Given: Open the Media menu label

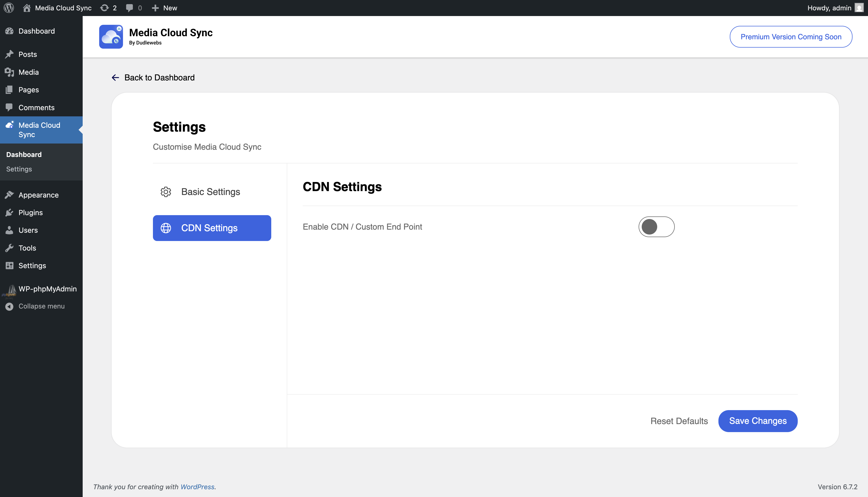Looking at the screenshot, I should pos(29,72).
